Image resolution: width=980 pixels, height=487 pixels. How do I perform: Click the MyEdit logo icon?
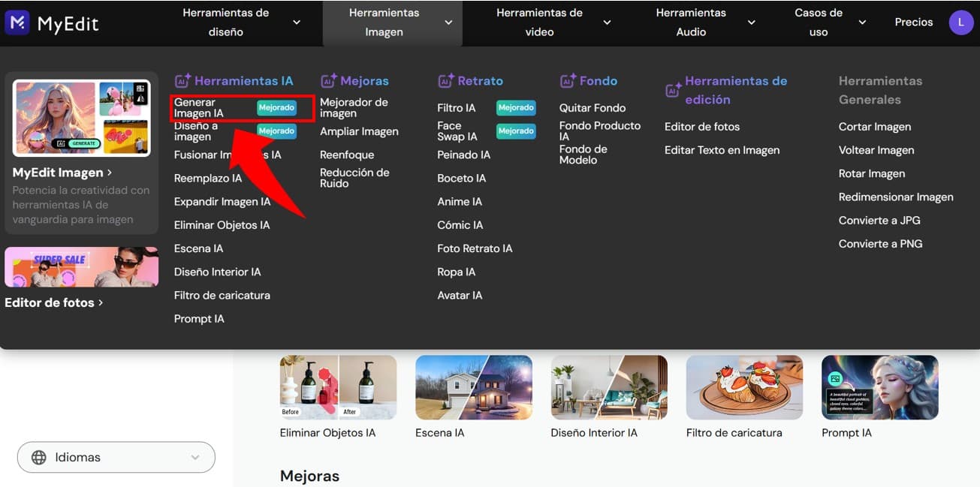tap(17, 23)
